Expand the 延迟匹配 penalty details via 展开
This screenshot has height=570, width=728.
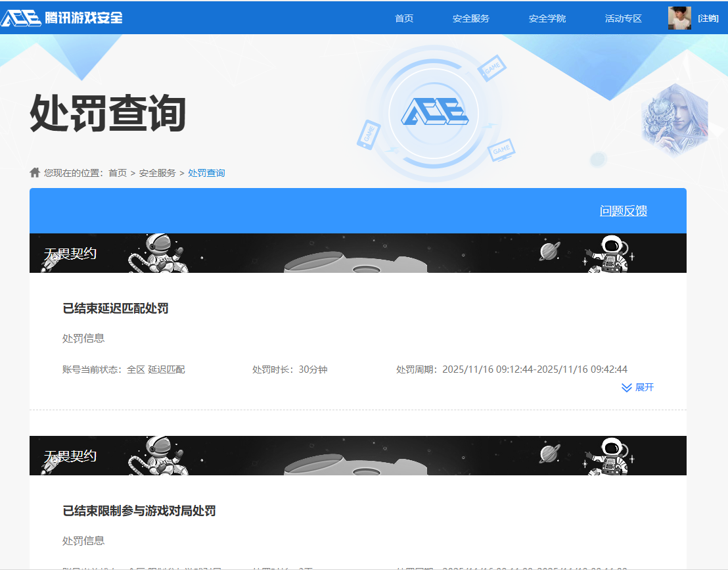point(644,388)
